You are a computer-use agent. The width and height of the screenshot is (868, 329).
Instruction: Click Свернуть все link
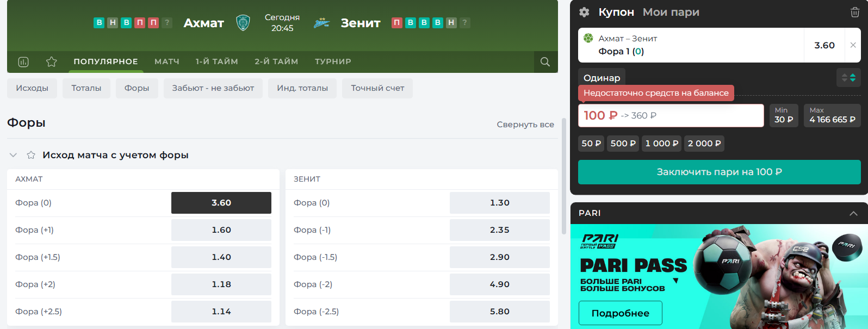click(525, 125)
